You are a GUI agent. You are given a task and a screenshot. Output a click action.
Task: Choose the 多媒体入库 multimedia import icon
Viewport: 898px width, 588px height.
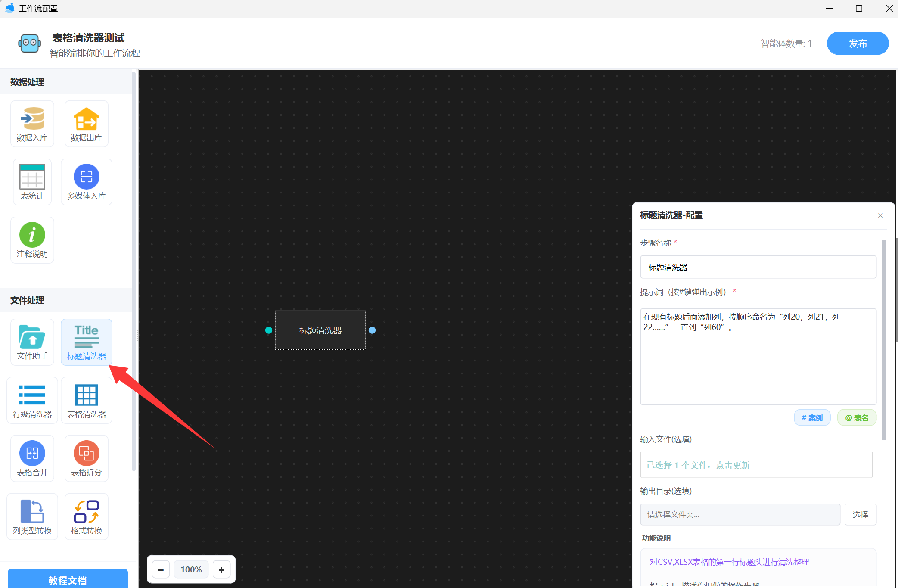pos(86,182)
